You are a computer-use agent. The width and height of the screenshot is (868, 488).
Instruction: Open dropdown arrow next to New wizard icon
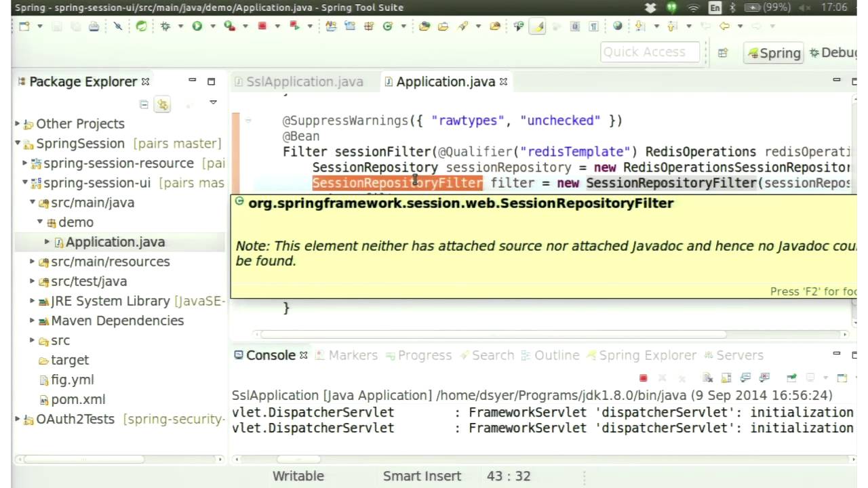pyautogui.click(x=40, y=26)
